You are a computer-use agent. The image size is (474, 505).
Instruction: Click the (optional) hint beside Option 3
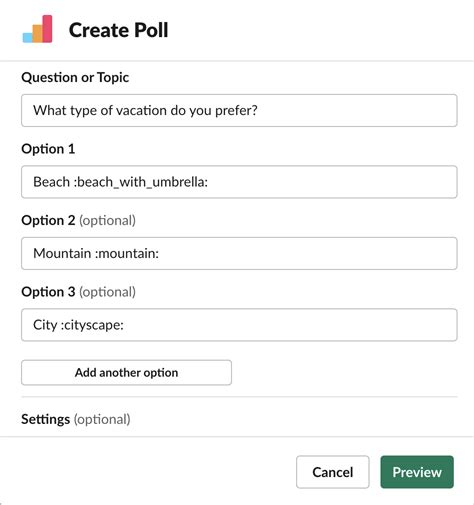coord(107,292)
